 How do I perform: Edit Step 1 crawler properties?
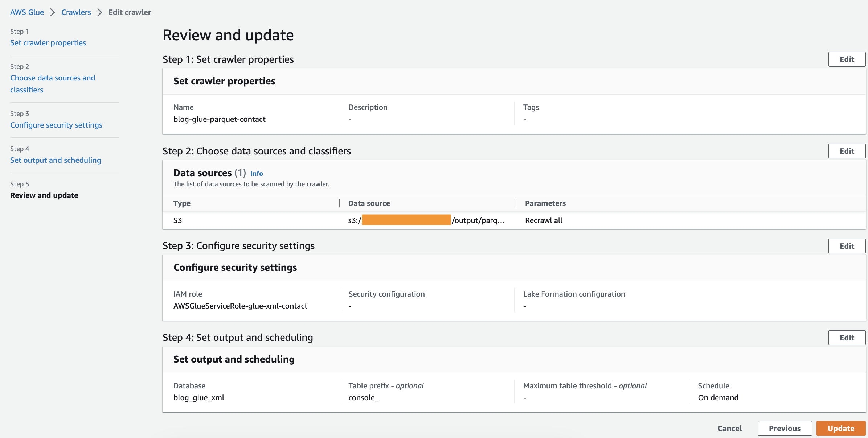coord(847,59)
